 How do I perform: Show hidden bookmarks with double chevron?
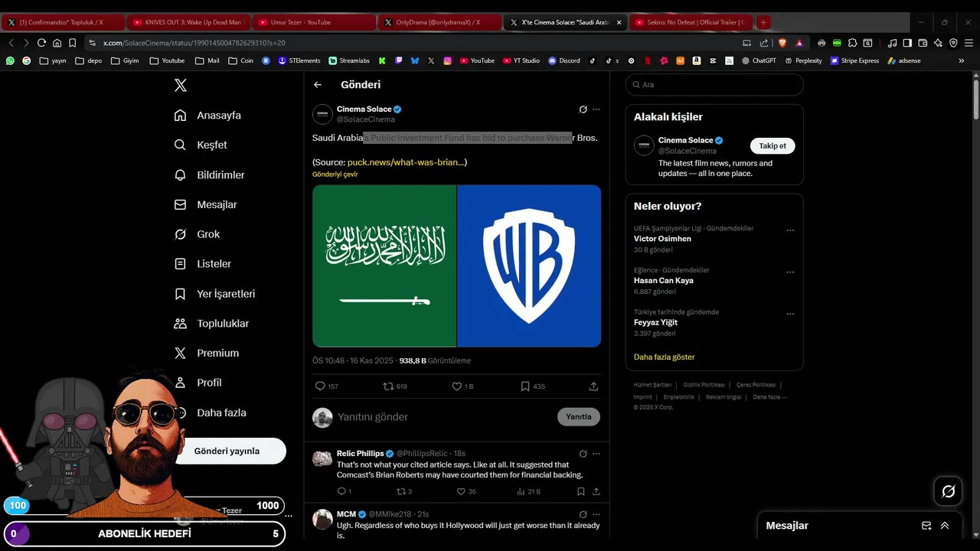click(x=962, y=60)
